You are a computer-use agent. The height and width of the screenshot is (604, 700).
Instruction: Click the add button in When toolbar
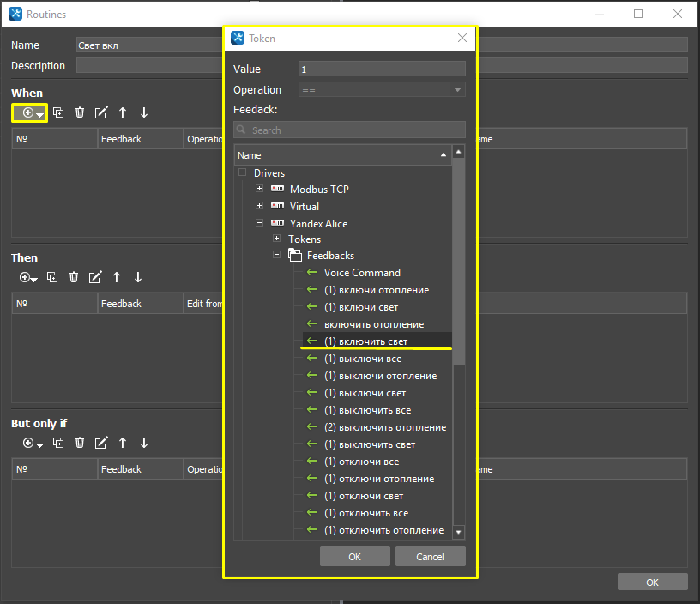coord(29,112)
